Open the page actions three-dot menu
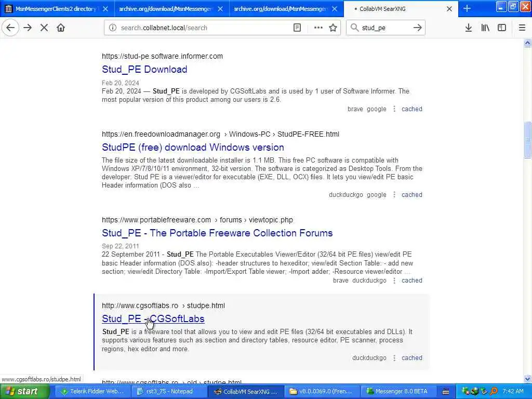Image resolution: width=532 pixels, height=399 pixels. click(318, 28)
